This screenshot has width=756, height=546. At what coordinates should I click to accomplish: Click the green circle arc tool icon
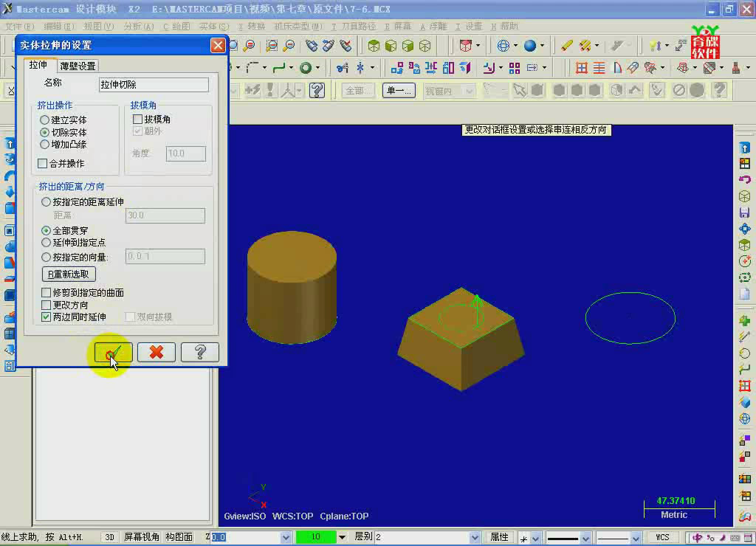305,68
